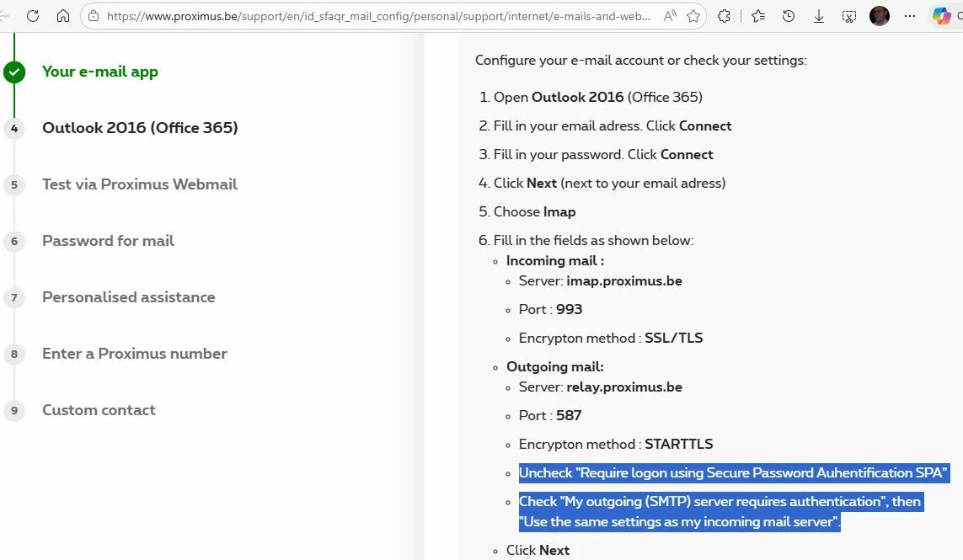Add page to favorites star icon
This screenshot has height=560, width=963.
(x=693, y=16)
